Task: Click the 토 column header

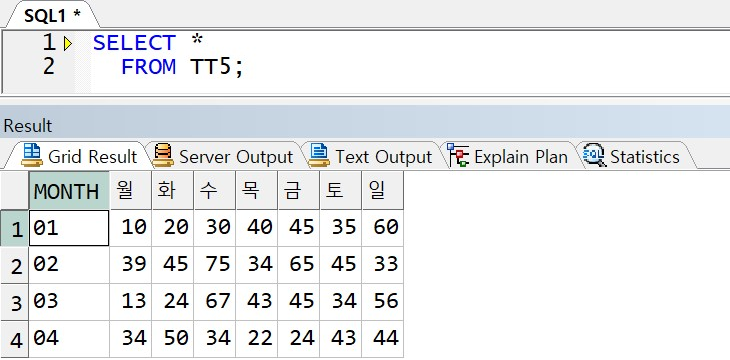Action: coord(340,190)
